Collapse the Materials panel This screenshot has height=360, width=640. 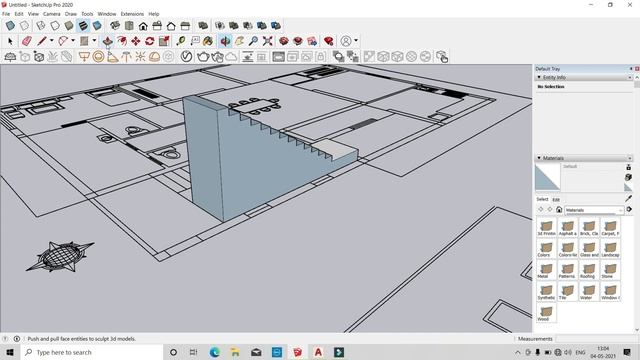coord(539,158)
